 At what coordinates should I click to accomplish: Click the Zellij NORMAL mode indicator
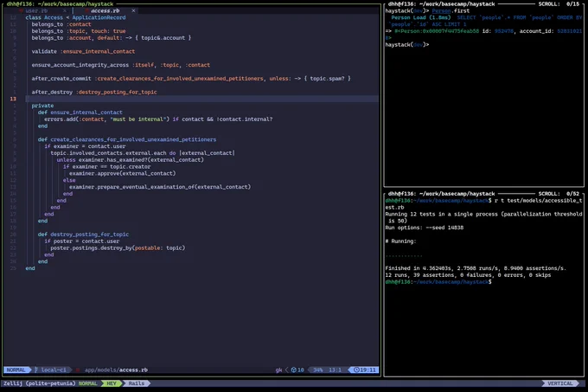[x=87, y=383]
